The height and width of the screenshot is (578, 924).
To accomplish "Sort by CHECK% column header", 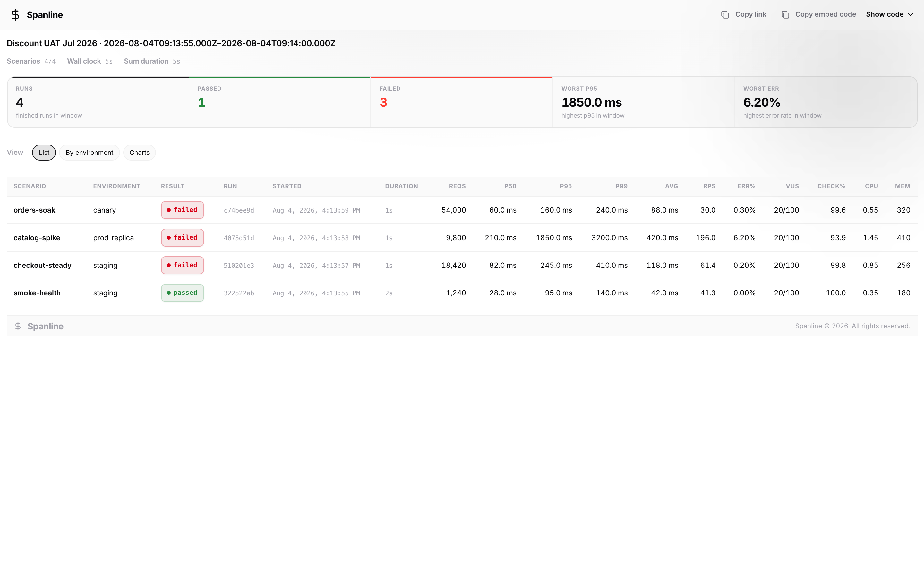I will click(x=831, y=186).
